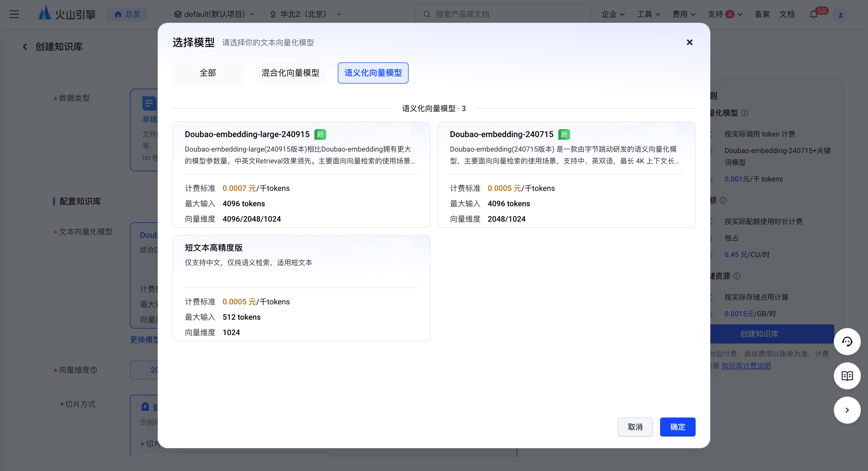868x471 pixels.
Task: Switch to the 全部 tab
Action: (208, 73)
